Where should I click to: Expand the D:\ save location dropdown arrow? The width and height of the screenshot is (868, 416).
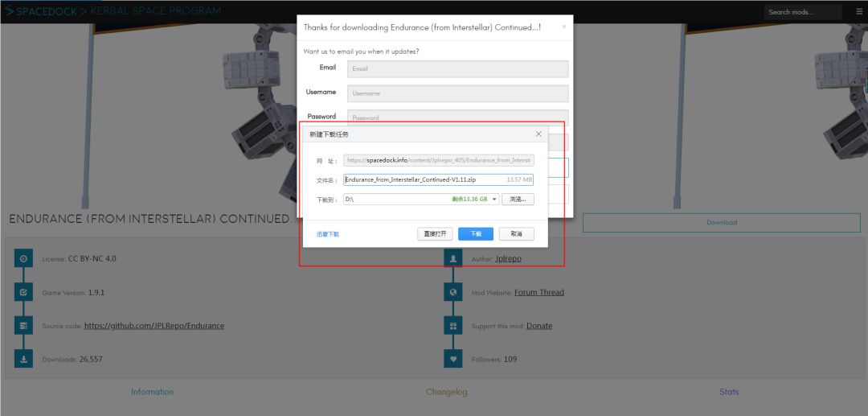(494, 200)
